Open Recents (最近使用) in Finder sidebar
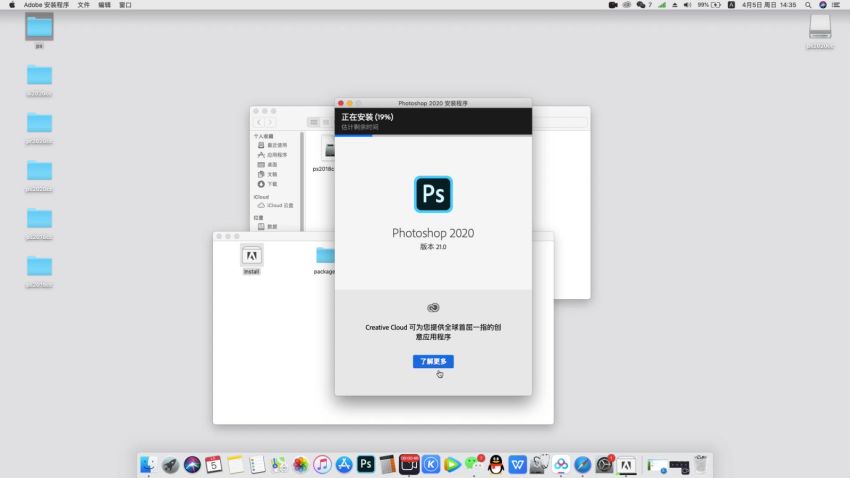The image size is (850, 478). click(272, 145)
